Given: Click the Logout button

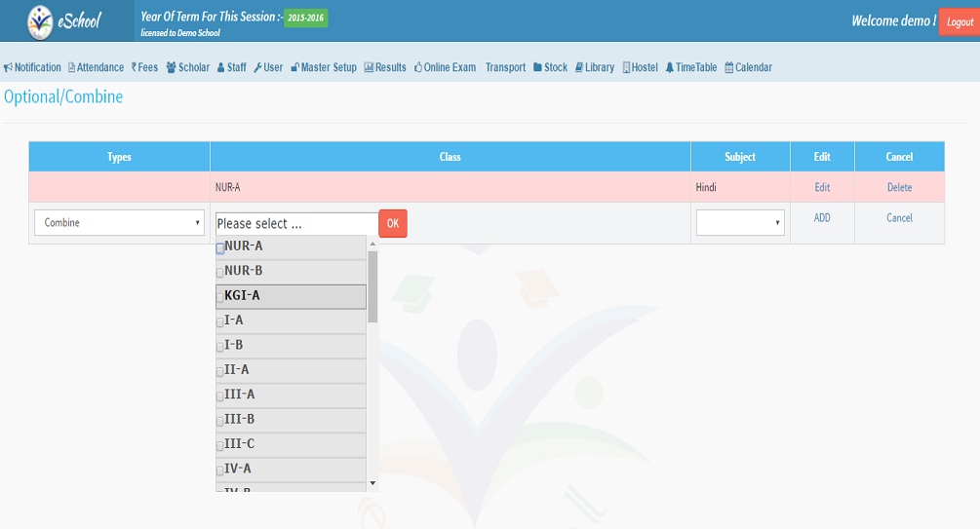Looking at the screenshot, I should 959,21.
